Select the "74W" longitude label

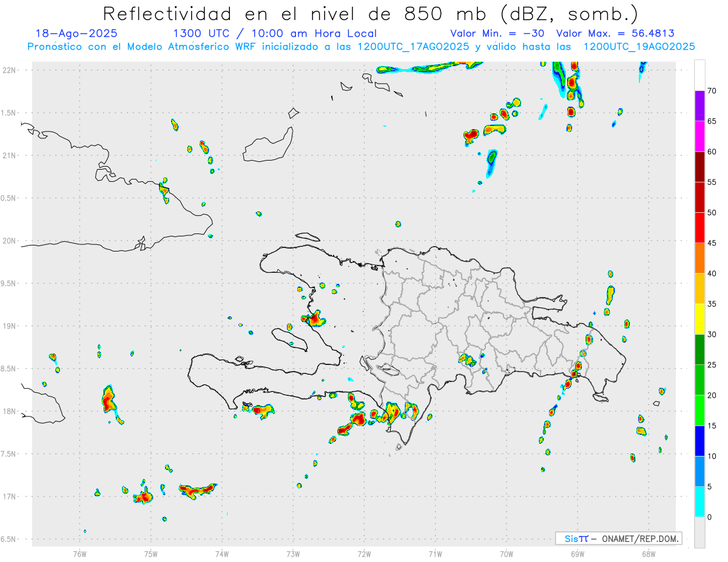(x=222, y=554)
